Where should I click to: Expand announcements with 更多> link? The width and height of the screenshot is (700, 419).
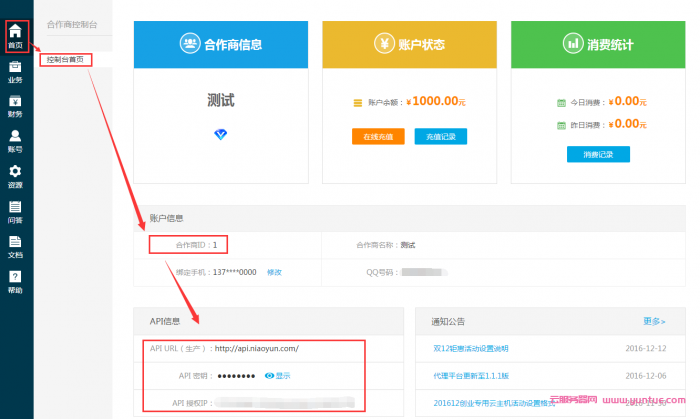click(654, 321)
